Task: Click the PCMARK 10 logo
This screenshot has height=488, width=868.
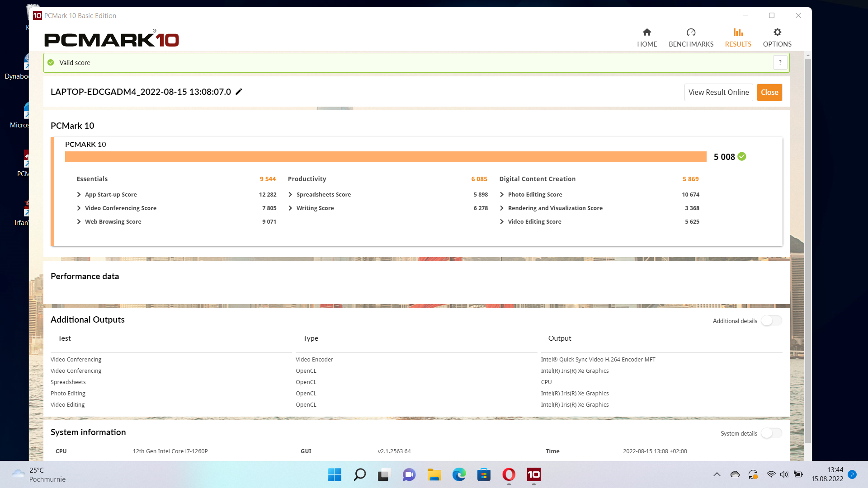Action: pyautogui.click(x=112, y=39)
